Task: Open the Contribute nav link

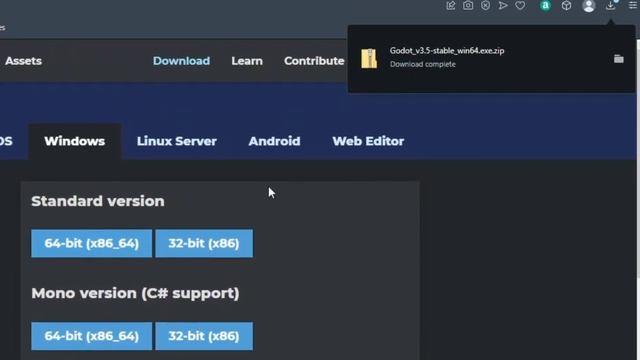Action: [x=314, y=61]
